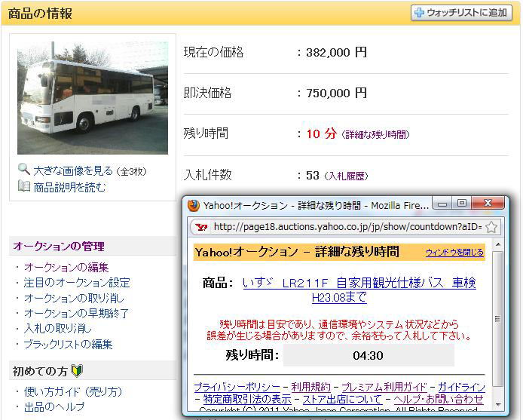
Task: Open プレミアム利用ガイド link
Action: (384, 388)
